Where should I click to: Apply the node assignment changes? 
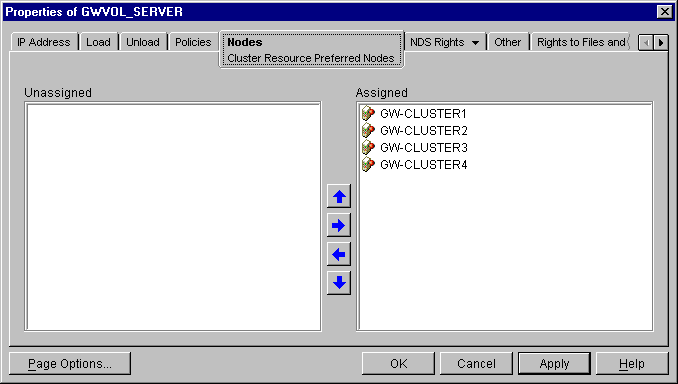pyautogui.click(x=554, y=364)
